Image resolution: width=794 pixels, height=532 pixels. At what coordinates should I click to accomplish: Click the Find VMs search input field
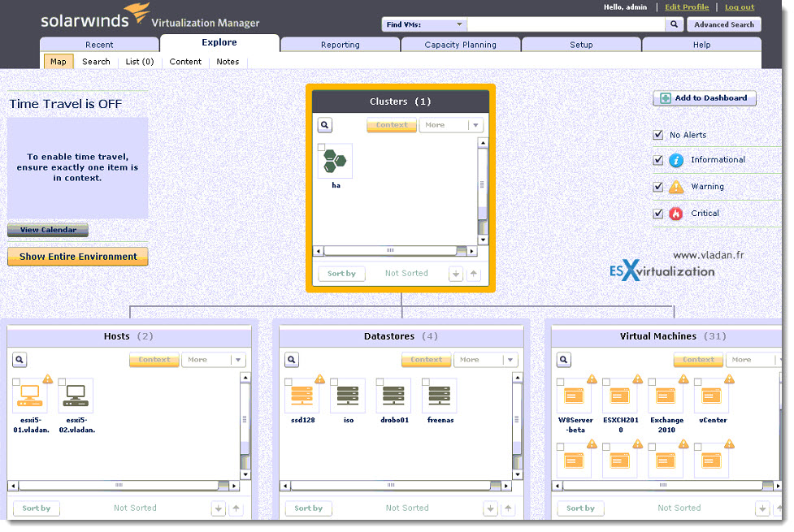point(566,24)
